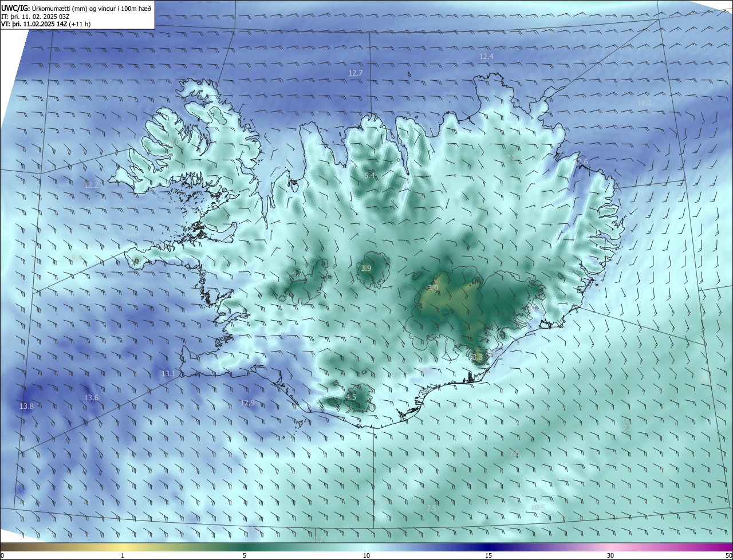The height and width of the screenshot is (560, 733).
Task: Click the colour scale tick labelled 15
Action: point(488,555)
